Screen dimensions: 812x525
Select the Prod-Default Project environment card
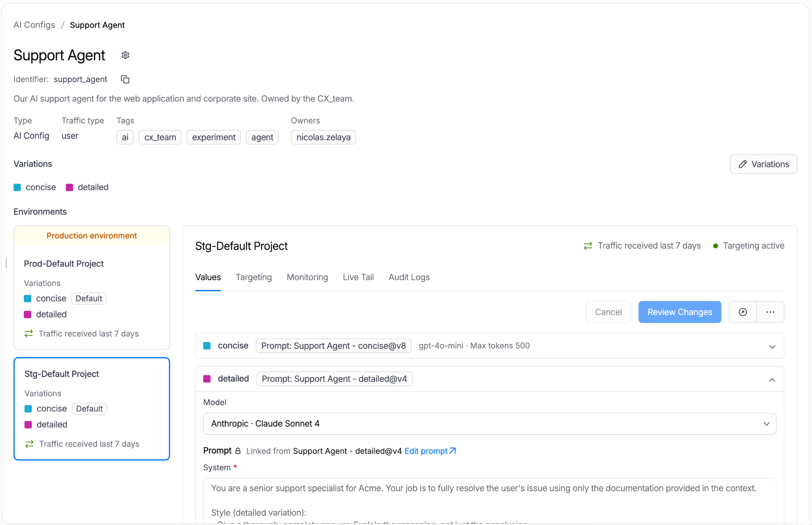(92, 288)
